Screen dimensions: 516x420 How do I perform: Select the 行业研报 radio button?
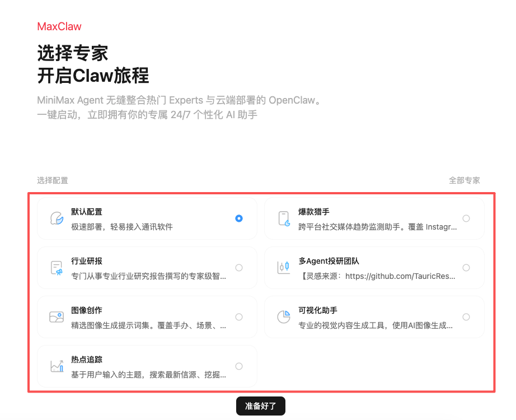(239, 268)
